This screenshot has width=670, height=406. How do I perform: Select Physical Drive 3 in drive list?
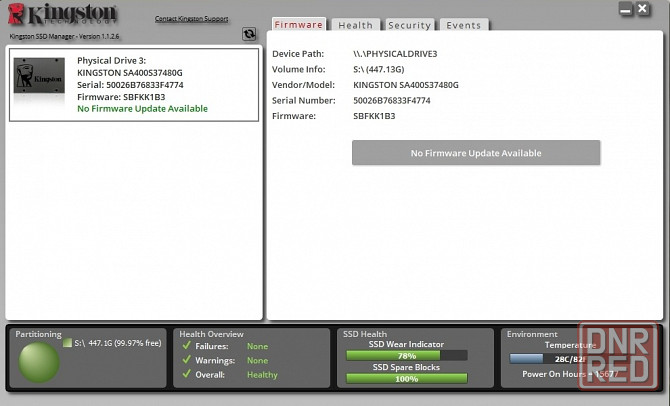[134, 85]
